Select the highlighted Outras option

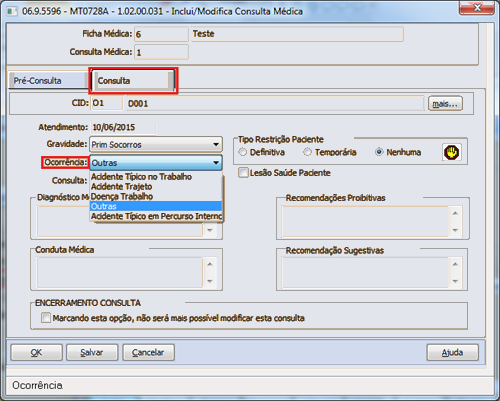click(x=156, y=206)
